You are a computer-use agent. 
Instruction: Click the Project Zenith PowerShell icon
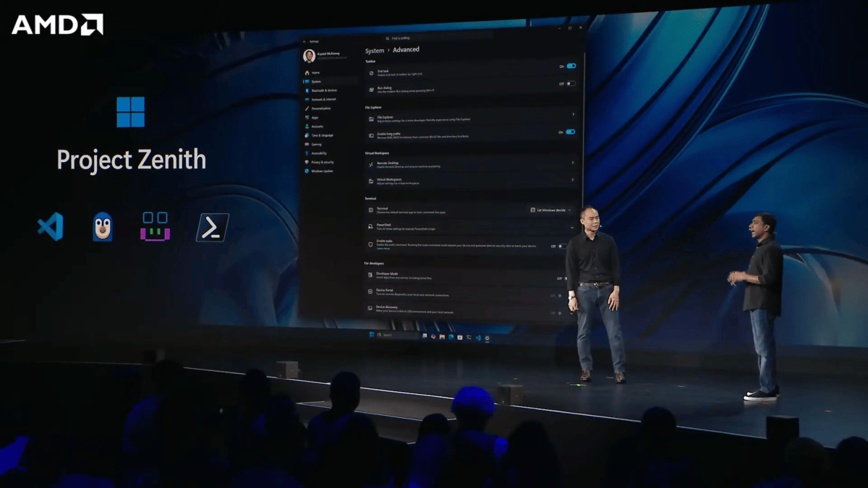[x=213, y=227]
